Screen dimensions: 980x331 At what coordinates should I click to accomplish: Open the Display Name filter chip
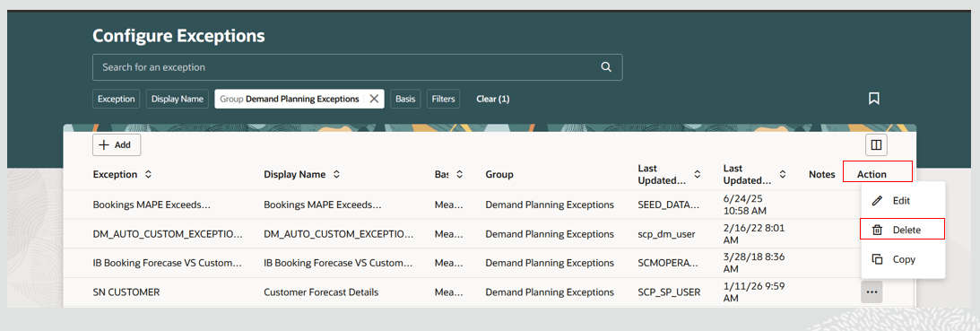[x=178, y=99]
